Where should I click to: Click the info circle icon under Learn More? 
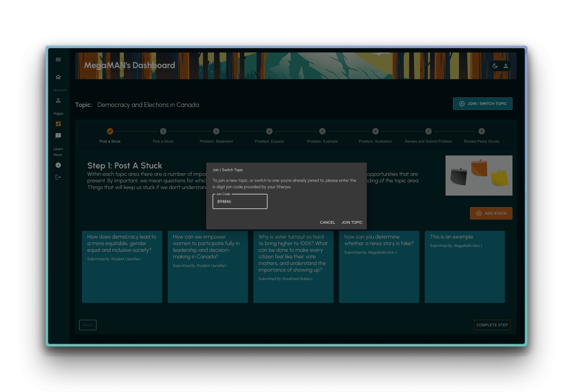(58, 165)
